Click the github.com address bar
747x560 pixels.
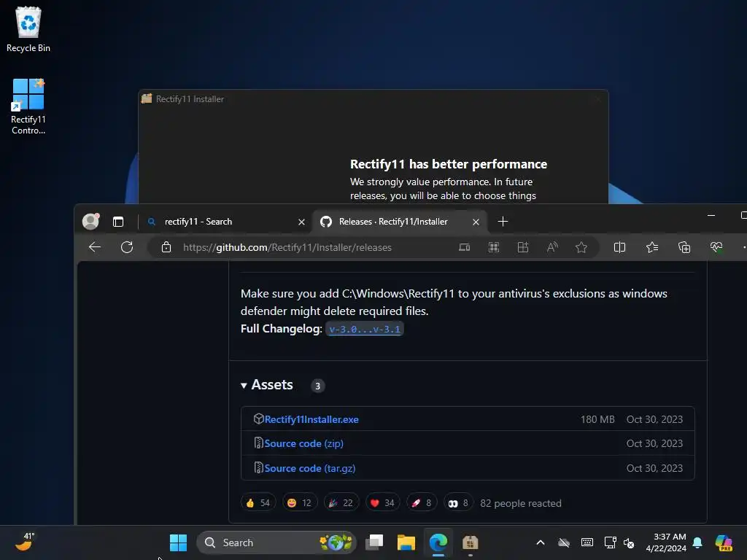pos(287,247)
